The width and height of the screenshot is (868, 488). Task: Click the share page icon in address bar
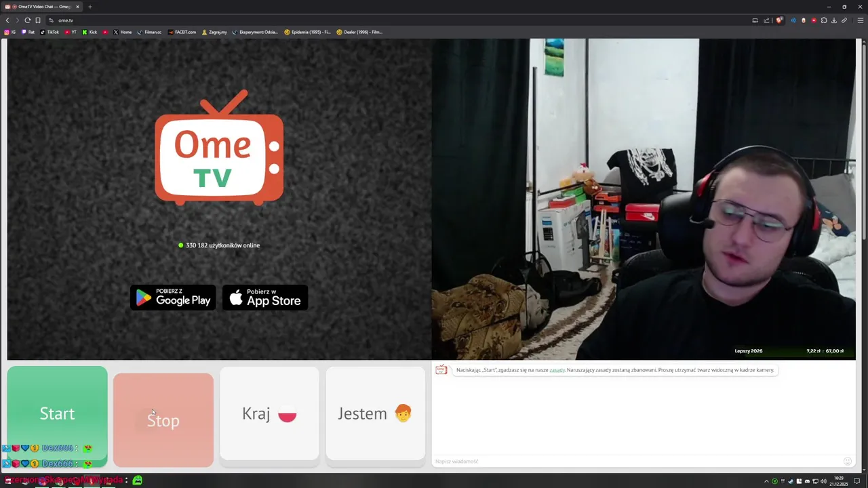click(x=766, y=20)
